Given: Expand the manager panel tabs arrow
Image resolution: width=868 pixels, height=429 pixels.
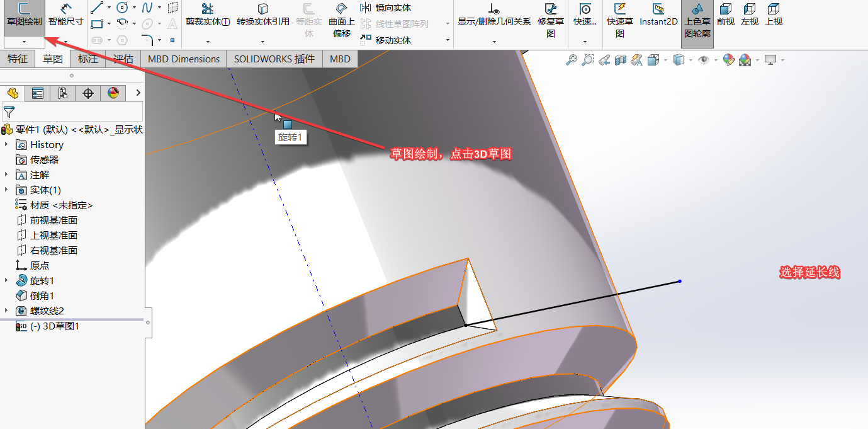Looking at the screenshot, I should [138, 93].
